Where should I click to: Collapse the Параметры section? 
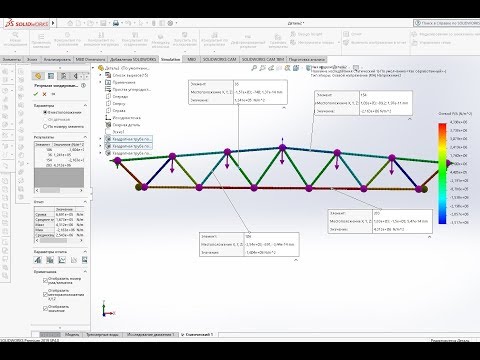click(x=85, y=105)
